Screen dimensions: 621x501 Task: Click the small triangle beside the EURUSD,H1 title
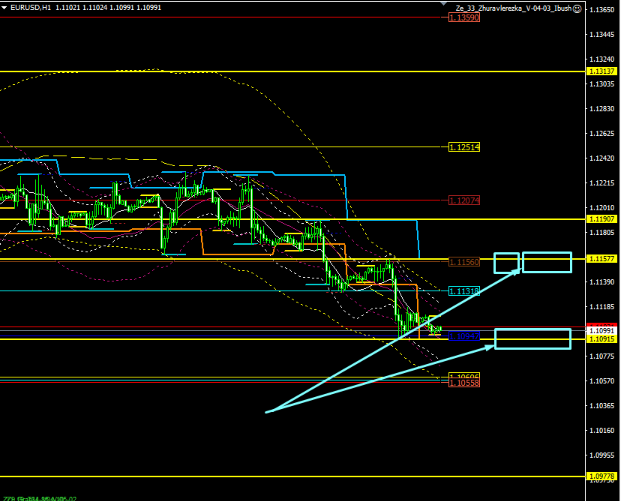[x=4, y=7]
